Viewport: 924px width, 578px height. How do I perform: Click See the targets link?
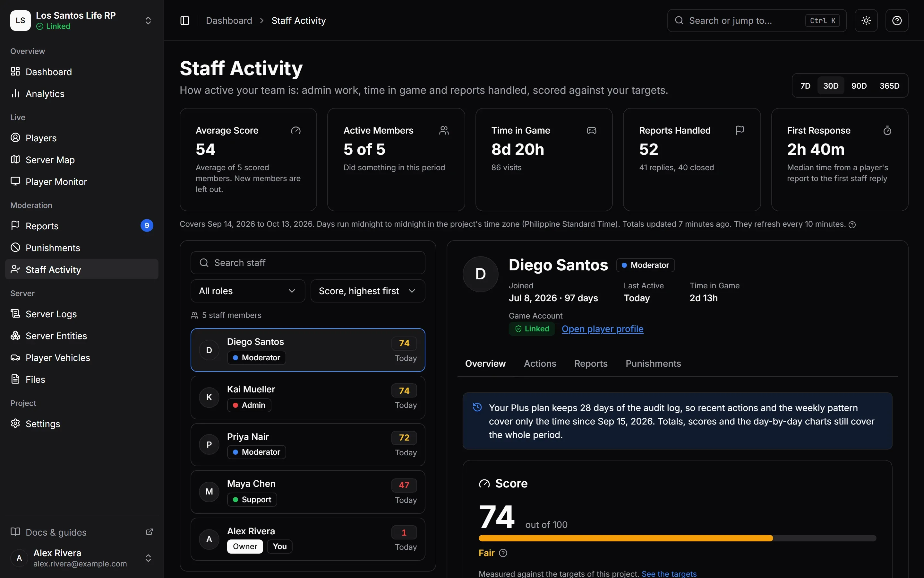click(x=669, y=574)
